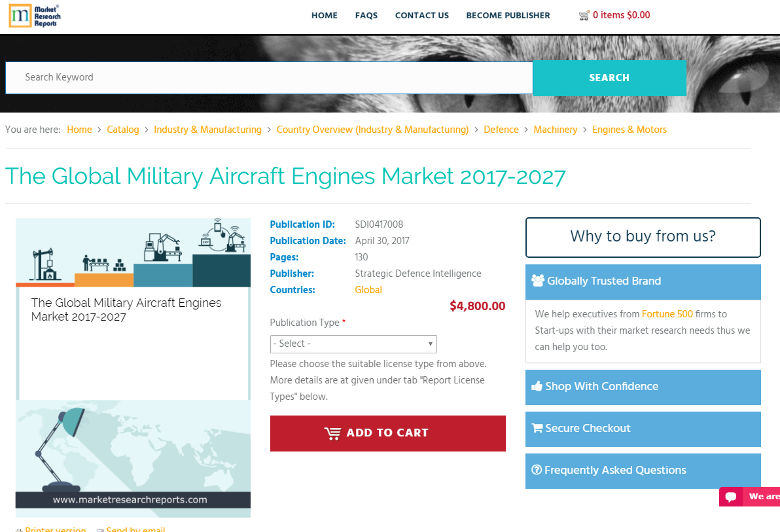Click the SDI0417008 publication ID value
This screenshot has width=780, height=532.
379,224
